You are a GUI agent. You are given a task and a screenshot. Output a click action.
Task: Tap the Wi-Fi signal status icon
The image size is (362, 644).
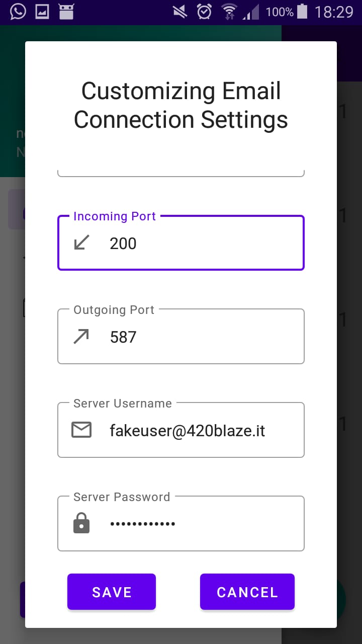(x=229, y=12)
